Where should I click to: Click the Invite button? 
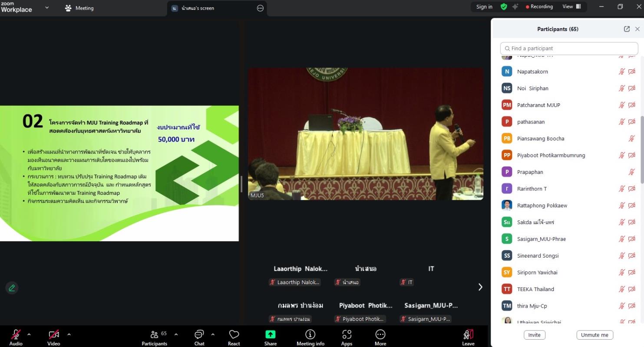coord(534,335)
